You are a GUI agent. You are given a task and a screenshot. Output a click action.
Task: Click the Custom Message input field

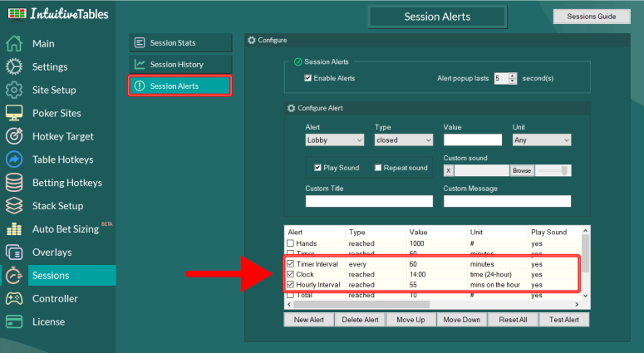(x=507, y=201)
